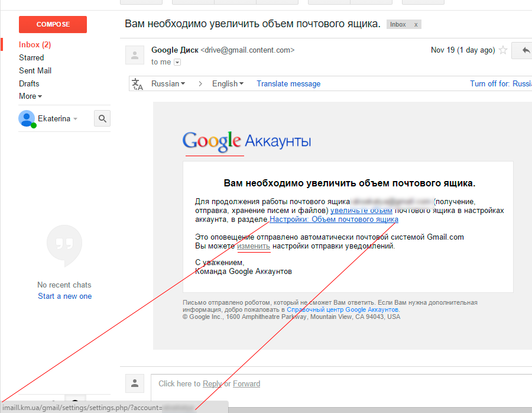Click the red COMPOSE button
This screenshot has width=532, height=413.
point(53,24)
